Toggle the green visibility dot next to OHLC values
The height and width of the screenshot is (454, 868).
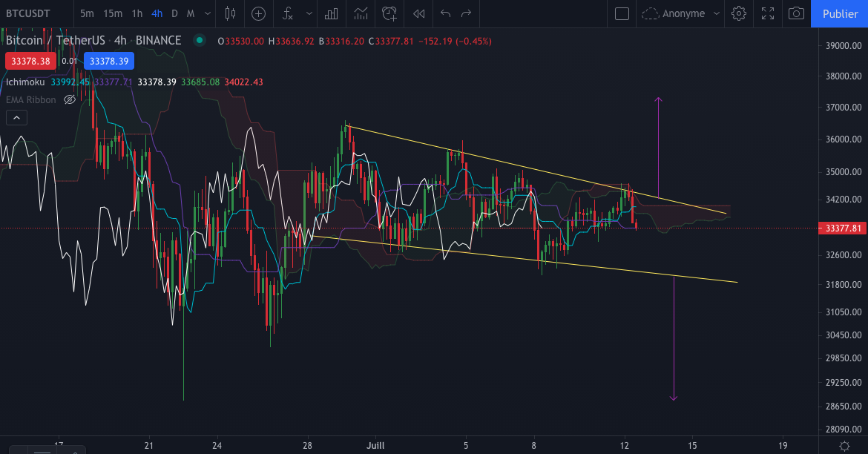pos(199,42)
